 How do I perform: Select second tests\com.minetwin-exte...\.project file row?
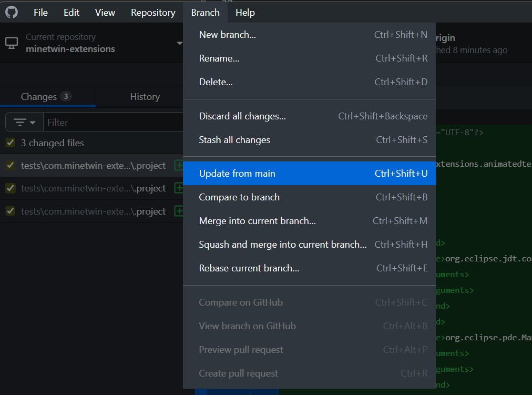click(x=91, y=188)
